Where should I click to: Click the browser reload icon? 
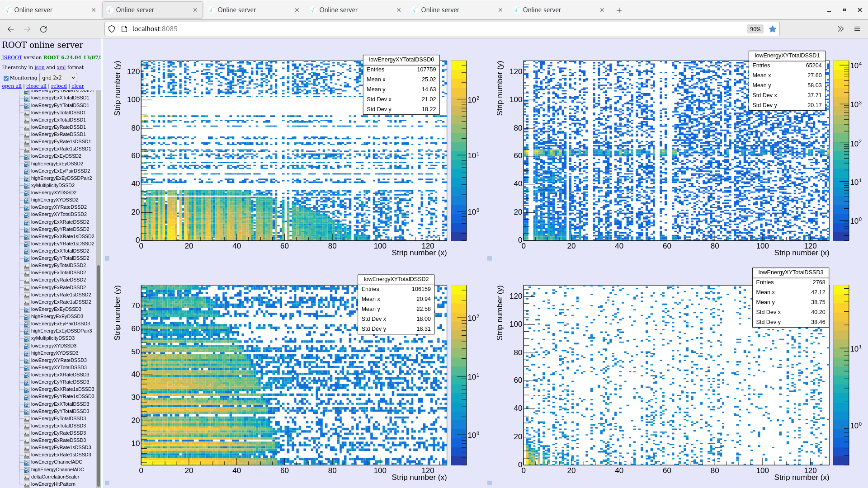point(43,29)
